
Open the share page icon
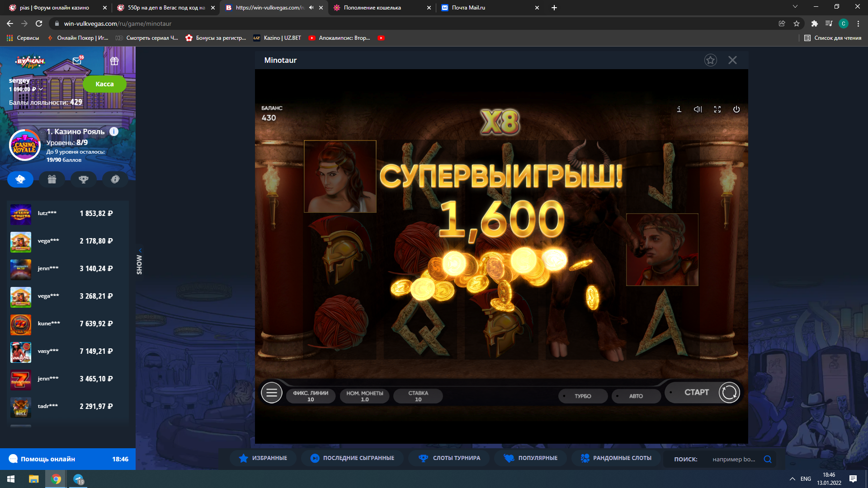tap(782, 23)
